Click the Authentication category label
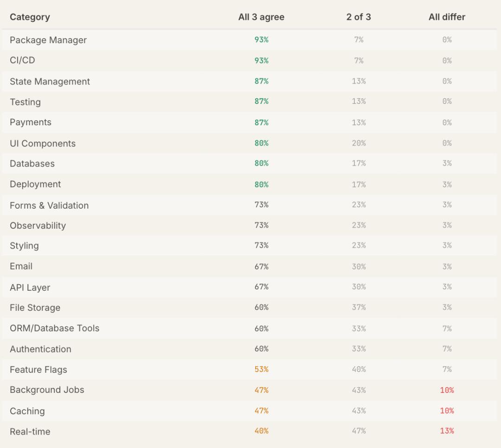 pos(40,349)
